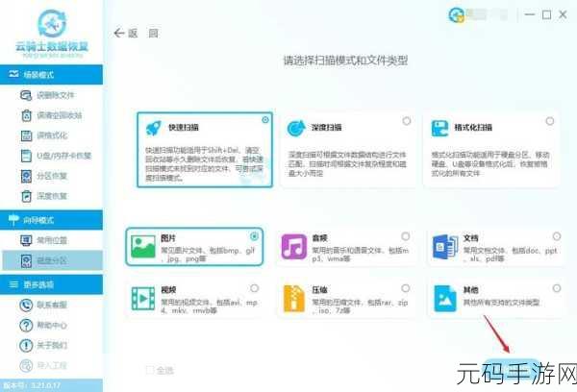Click the orange 压缩 zip archive icon
The height and width of the screenshot is (392, 577).
point(294,299)
